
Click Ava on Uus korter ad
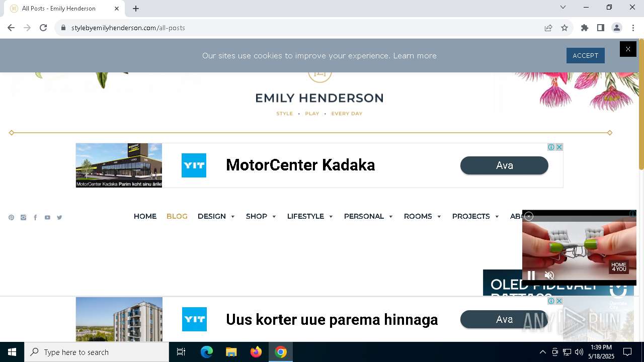click(504, 319)
